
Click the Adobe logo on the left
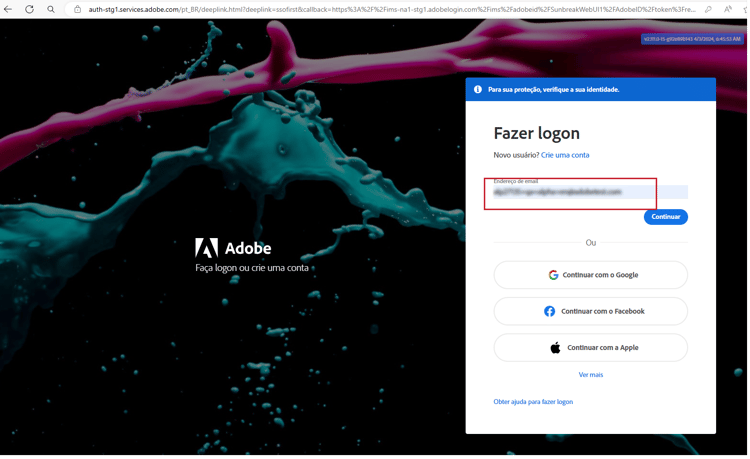233,248
